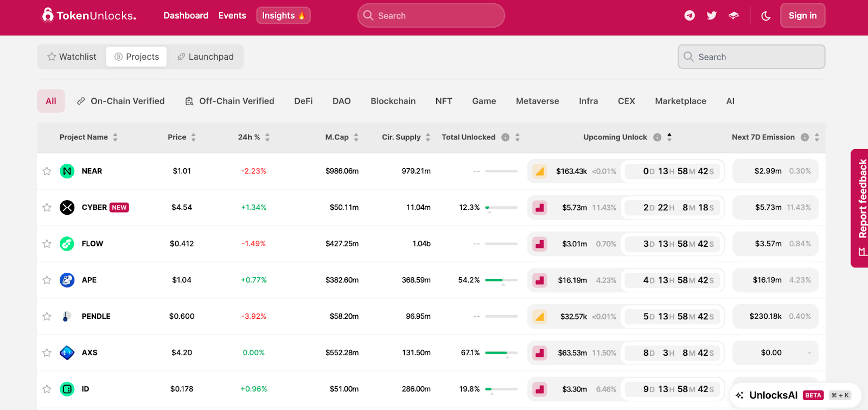Click FLOW's red cliff unlock type icon

coord(540,244)
